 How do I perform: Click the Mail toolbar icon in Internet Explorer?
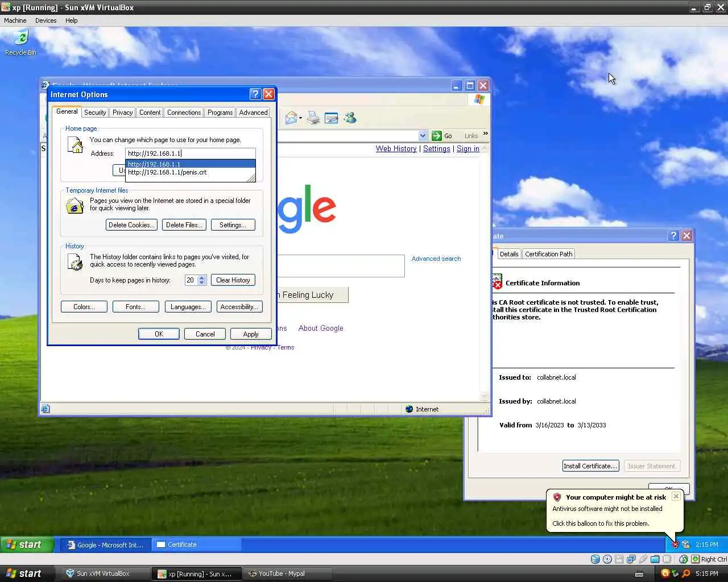(291, 118)
